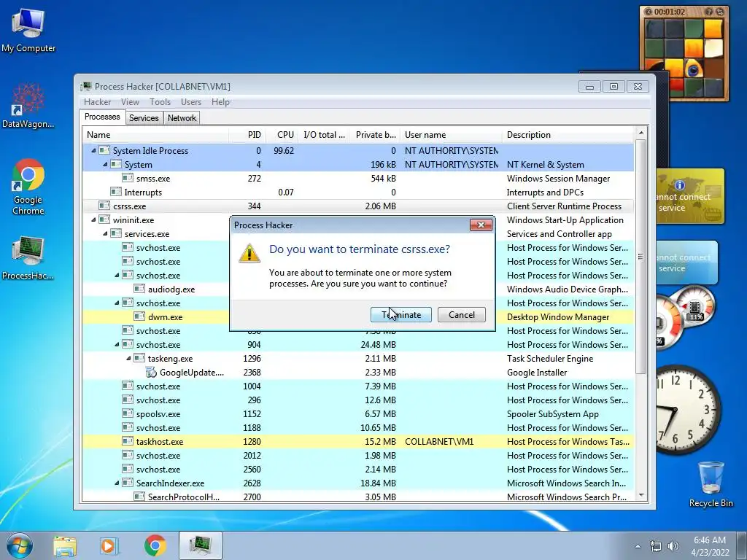Sort by the CPU column header
The image size is (747, 560).
[282, 135]
